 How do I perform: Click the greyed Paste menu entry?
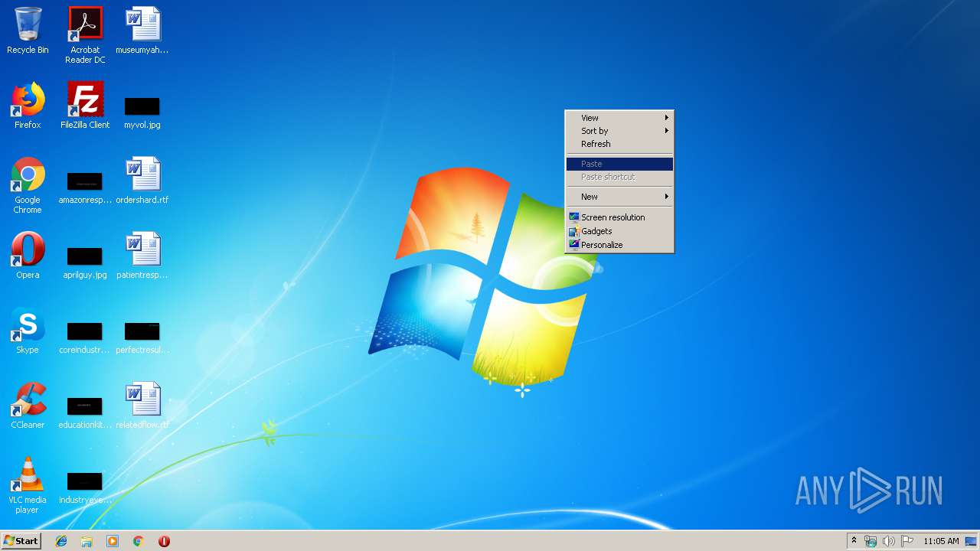pyautogui.click(x=619, y=164)
